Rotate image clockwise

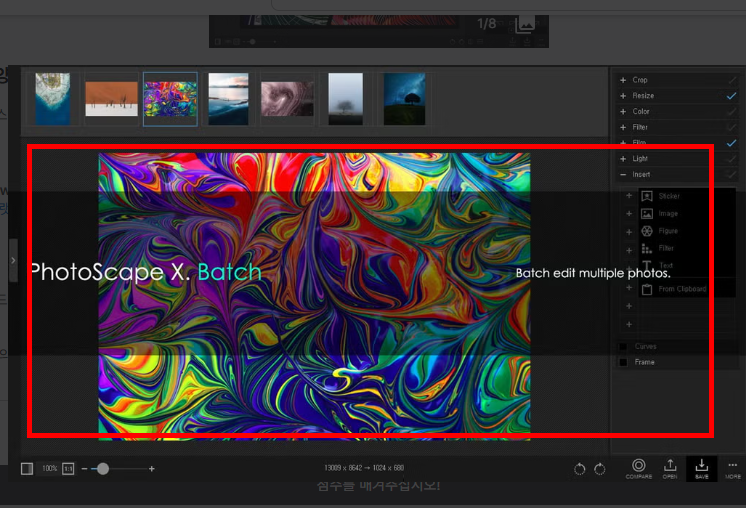coord(600,469)
